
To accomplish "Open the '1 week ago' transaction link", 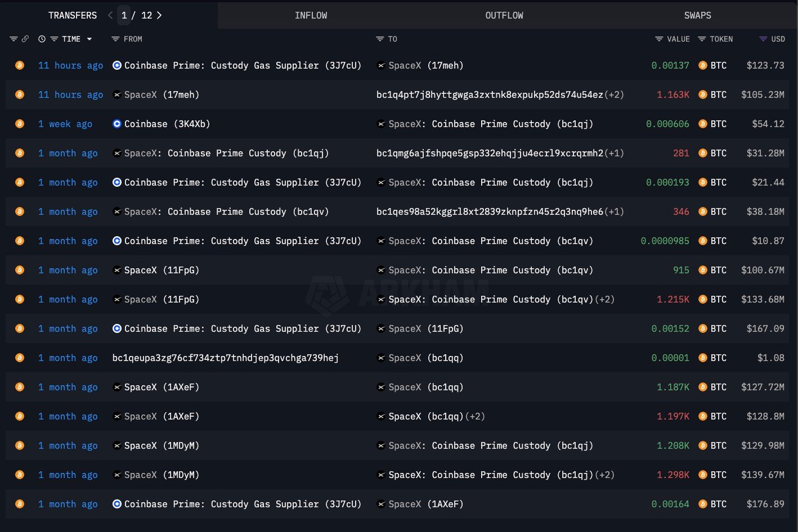I will [65, 124].
